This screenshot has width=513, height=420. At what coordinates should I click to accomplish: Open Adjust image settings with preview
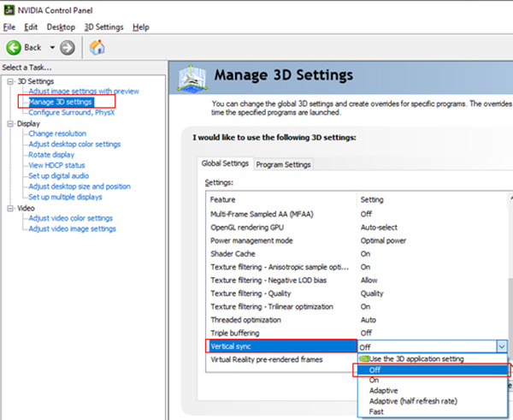coord(84,91)
